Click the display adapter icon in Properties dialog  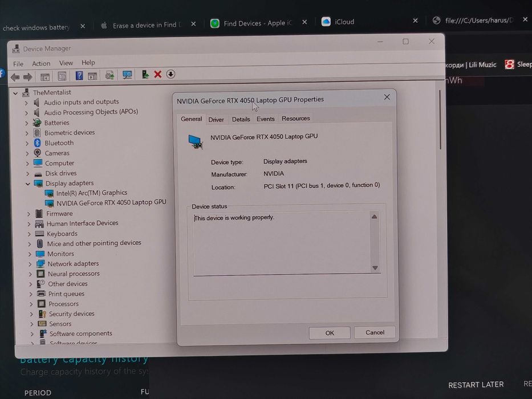click(196, 141)
